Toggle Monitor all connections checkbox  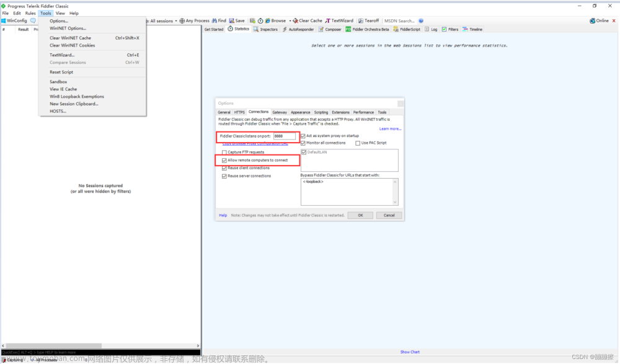pos(303,143)
